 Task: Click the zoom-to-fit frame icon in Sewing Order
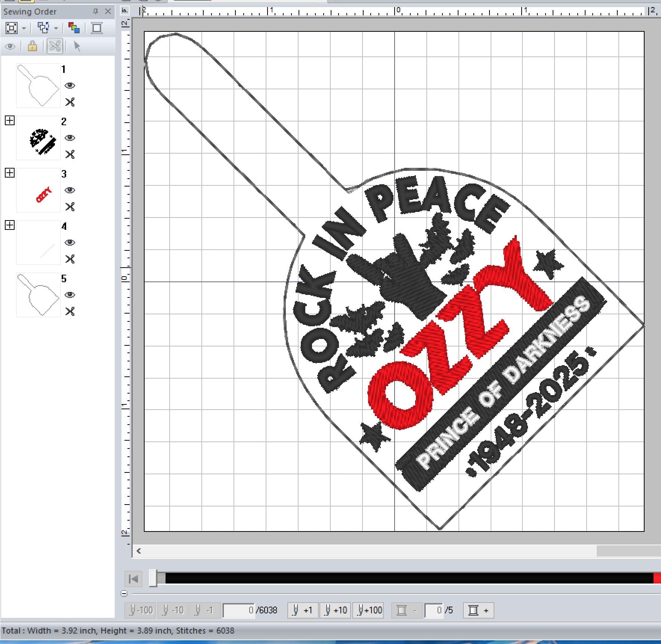pos(12,28)
